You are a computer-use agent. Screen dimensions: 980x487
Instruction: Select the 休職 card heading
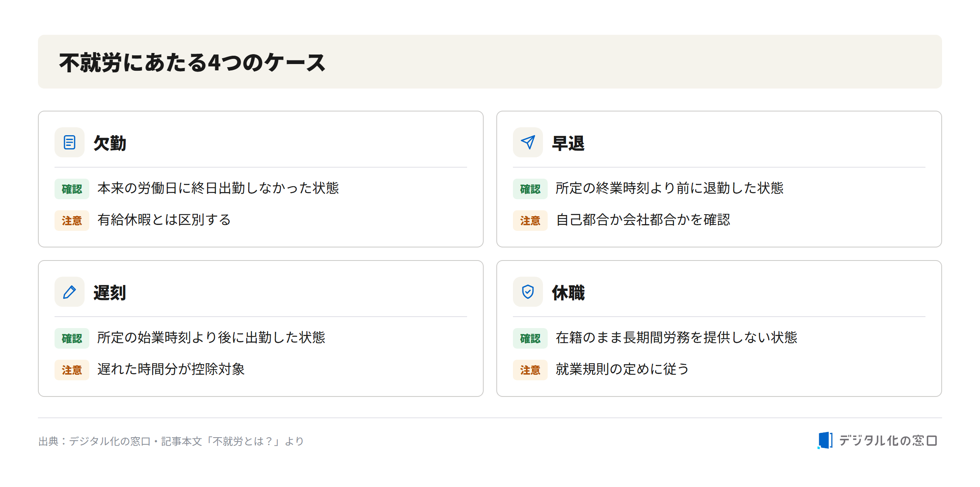[568, 293]
